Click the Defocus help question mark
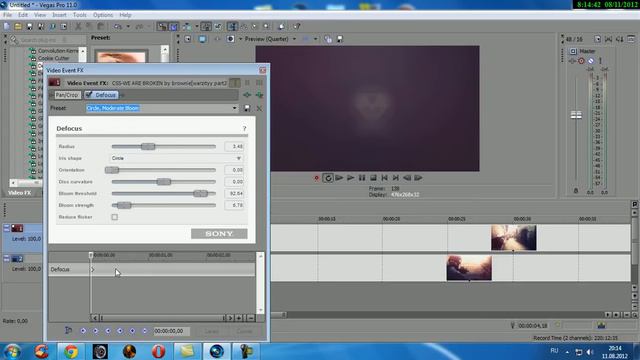Viewport: 640px width, 360px height. [244, 129]
